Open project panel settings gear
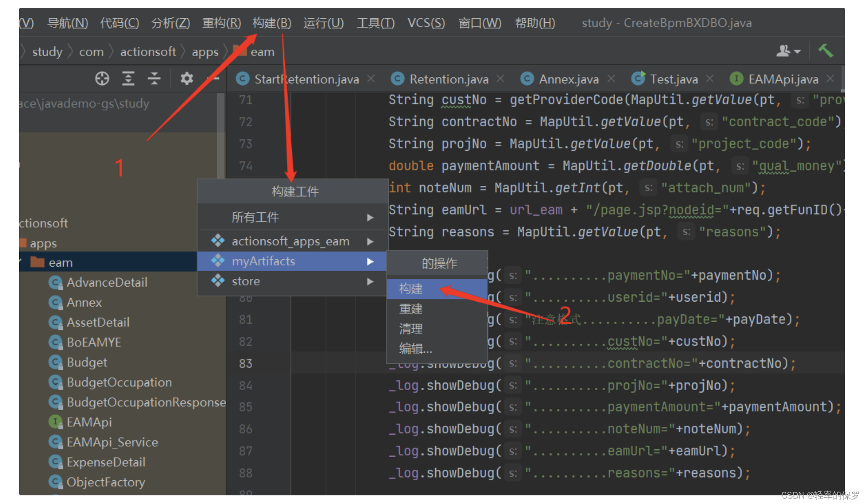Image resolution: width=866 pixels, height=504 pixels. tap(186, 78)
